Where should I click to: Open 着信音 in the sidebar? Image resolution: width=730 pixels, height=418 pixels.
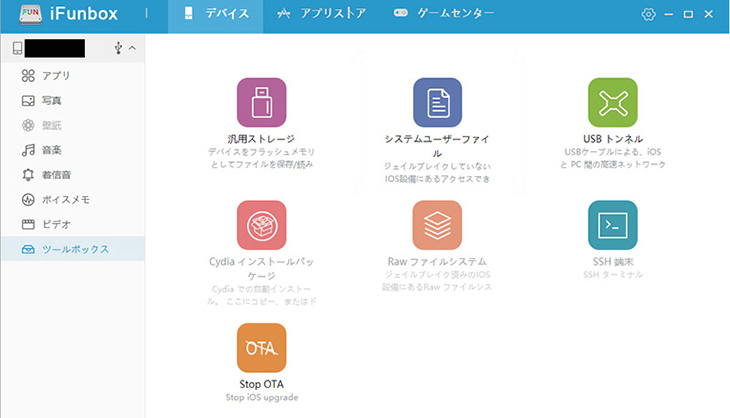73,175
